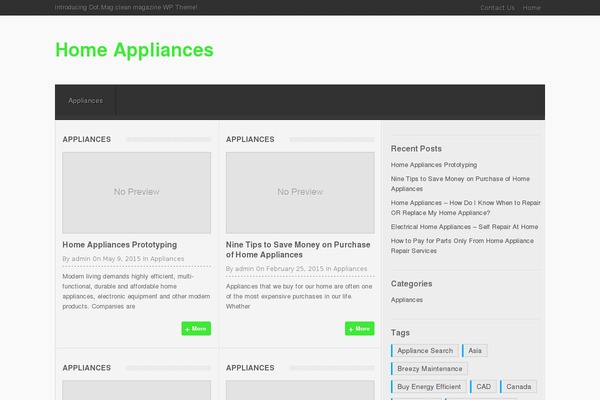Open admin author link in February 25 post
This screenshot has width=600, height=400.
(x=244, y=269)
